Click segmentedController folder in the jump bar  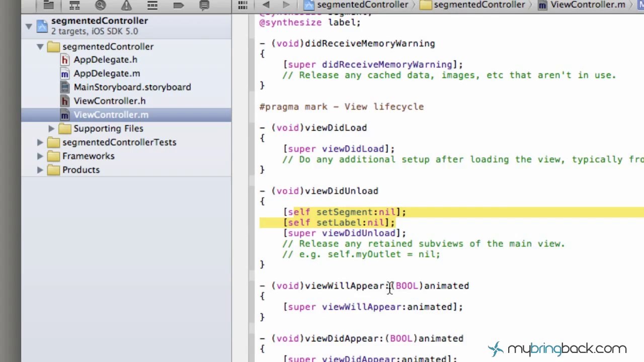tap(472, 5)
